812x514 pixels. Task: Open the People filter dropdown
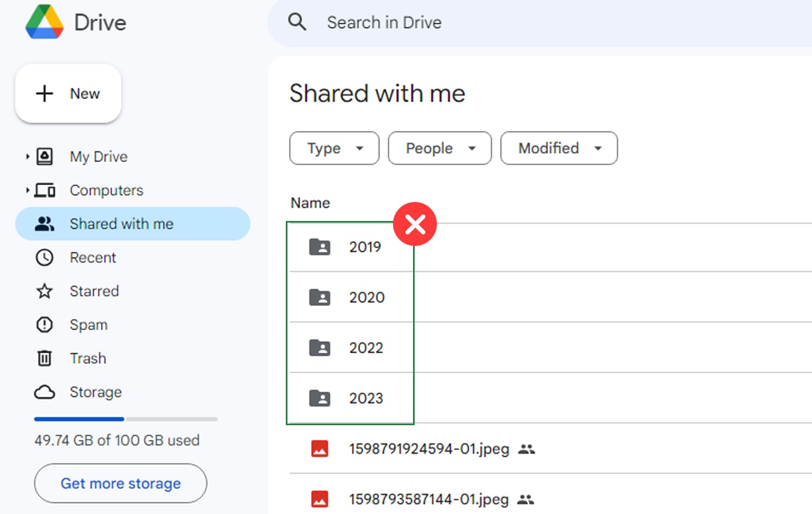[x=439, y=148]
